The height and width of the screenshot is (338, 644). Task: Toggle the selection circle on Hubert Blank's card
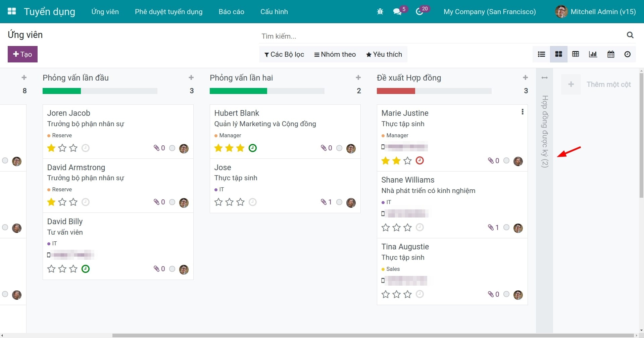[339, 148]
